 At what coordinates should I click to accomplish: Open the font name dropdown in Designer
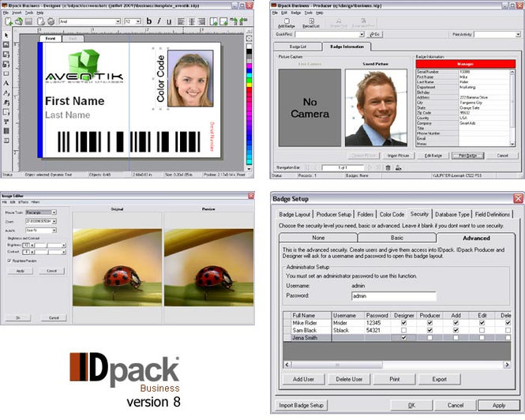point(118,21)
